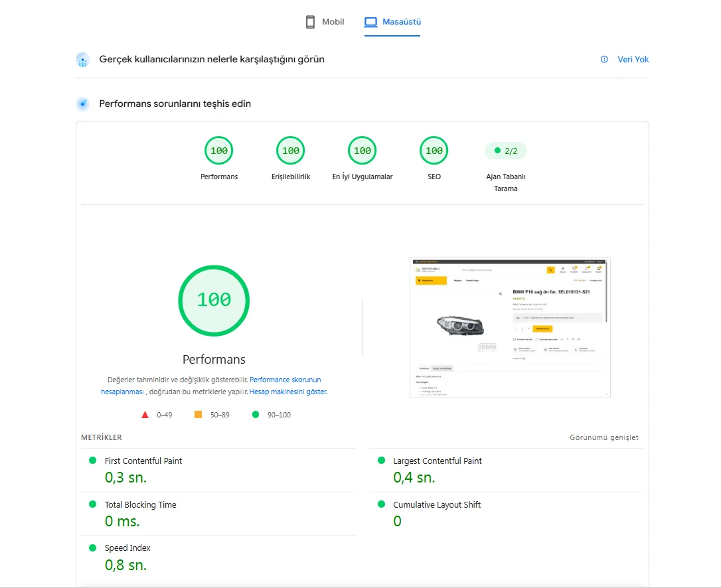This screenshot has width=721, height=588.
Task: Click the real-user data chart icon
Action: coord(83,60)
